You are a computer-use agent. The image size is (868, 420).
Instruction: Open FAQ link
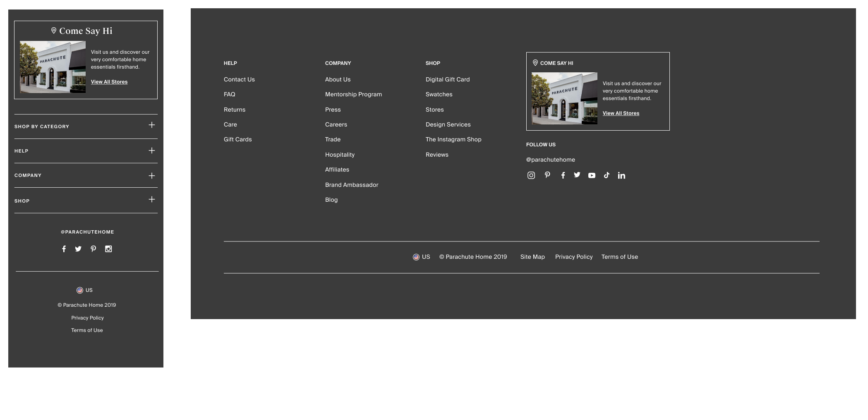230,94
